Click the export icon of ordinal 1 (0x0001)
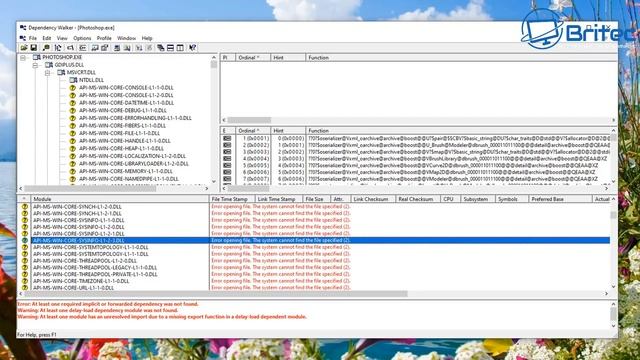Image resolution: width=640 pixels, height=360 pixels. tap(227, 138)
